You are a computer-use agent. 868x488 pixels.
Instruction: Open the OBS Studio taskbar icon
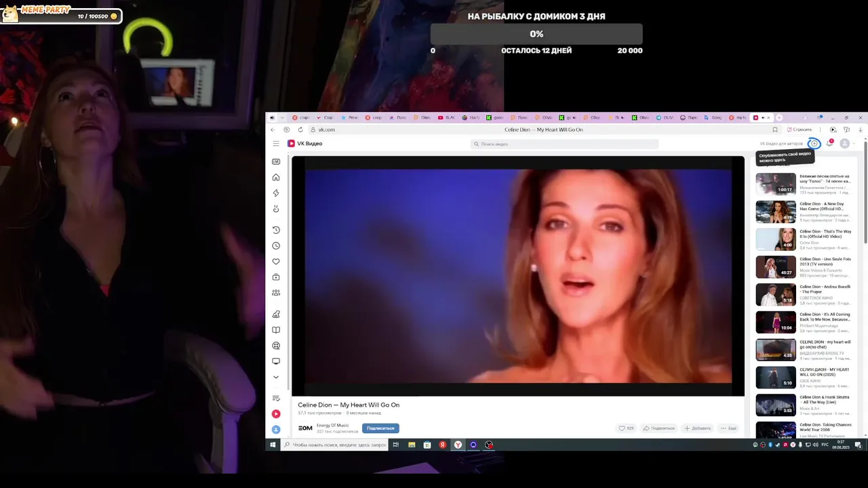click(489, 445)
